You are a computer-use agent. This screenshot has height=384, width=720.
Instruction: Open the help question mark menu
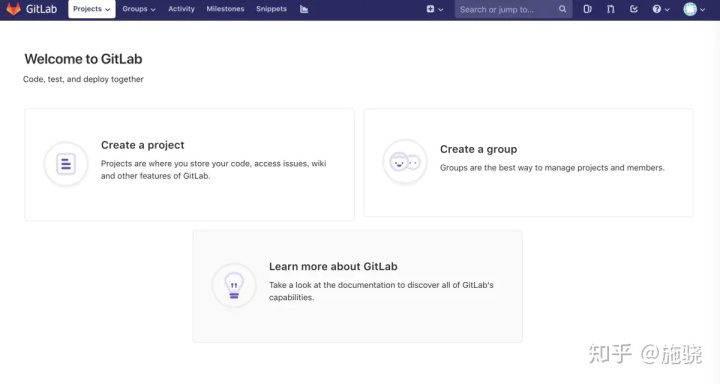click(x=661, y=9)
